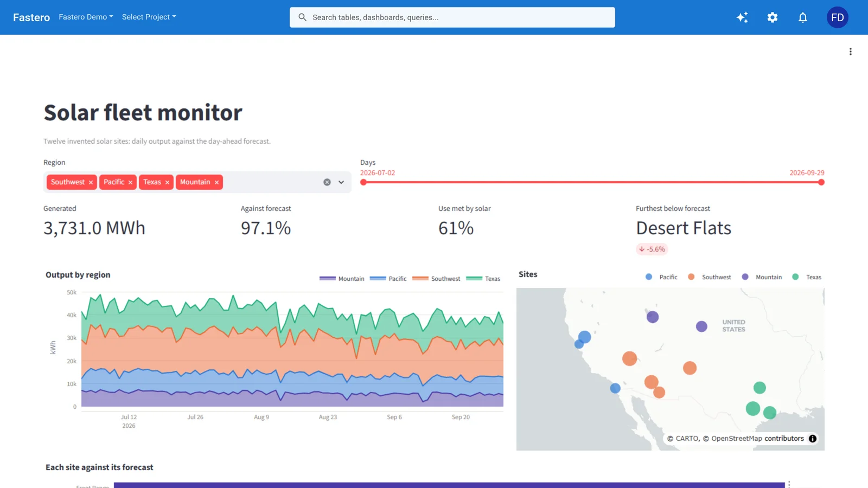Screen dimensions: 868x488
Task: Toggle Southwest in the Sites map legend
Action: tap(710, 277)
